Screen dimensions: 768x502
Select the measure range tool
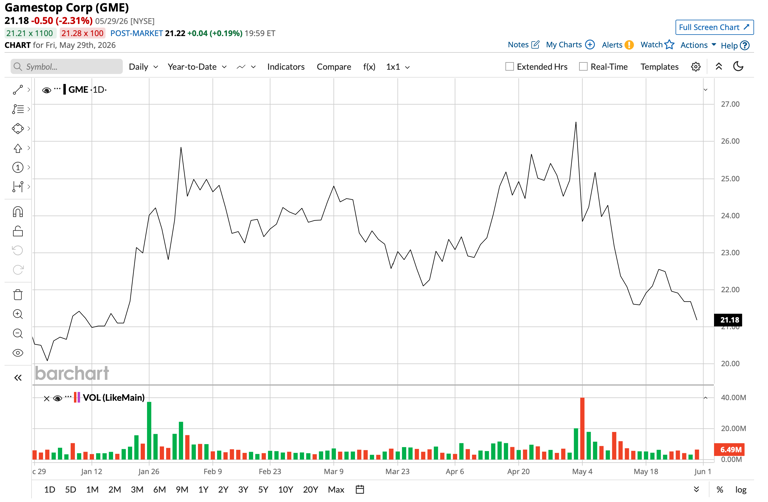18,187
